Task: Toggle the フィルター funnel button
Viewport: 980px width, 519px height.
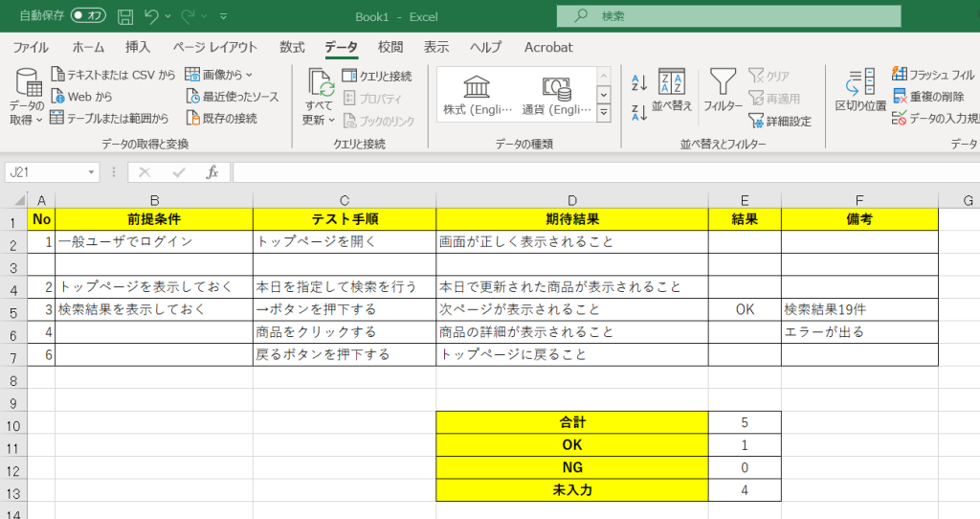Action: (x=724, y=91)
